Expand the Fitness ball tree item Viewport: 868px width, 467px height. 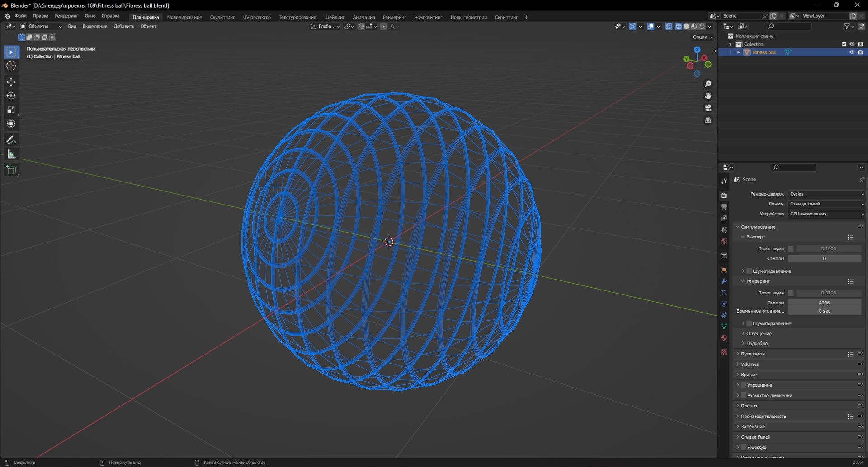coord(739,52)
